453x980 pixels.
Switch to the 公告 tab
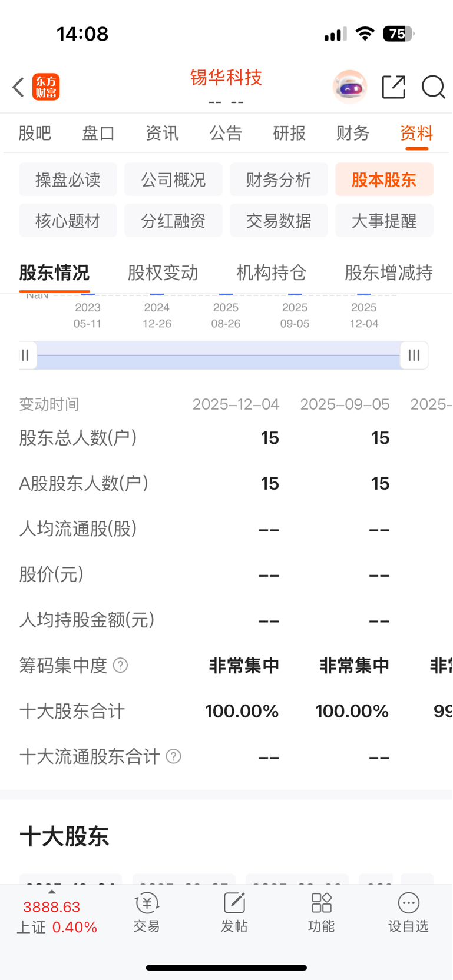click(226, 133)
